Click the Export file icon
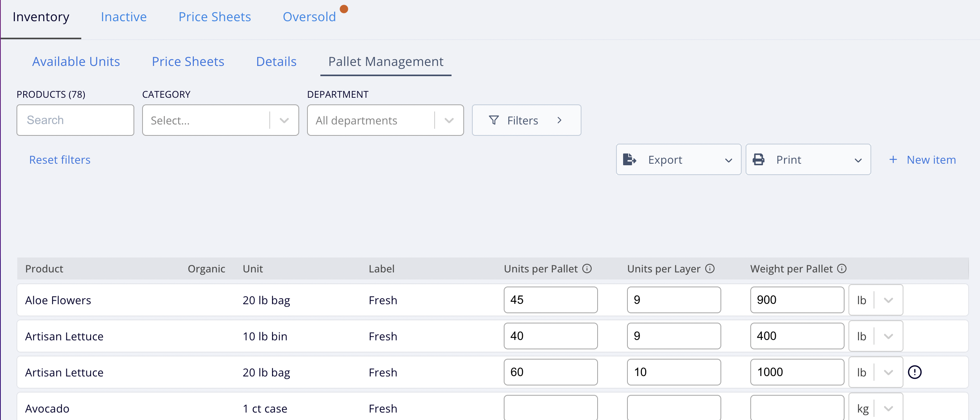The image size is (980, 420). [x=630, y=159]
